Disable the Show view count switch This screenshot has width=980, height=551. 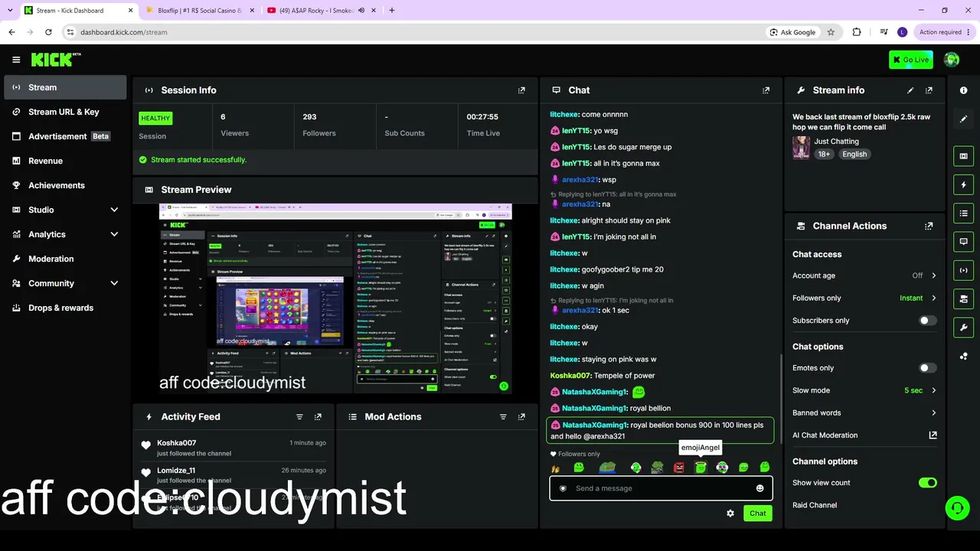928,483
